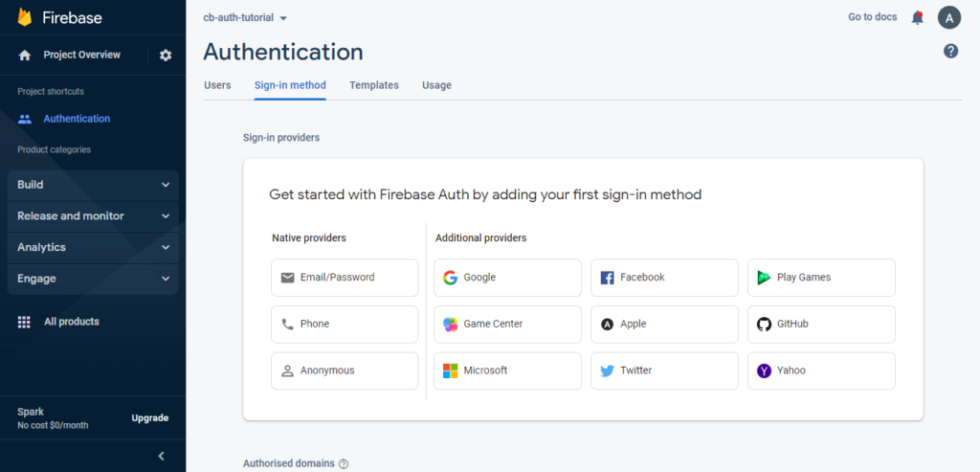Open the Usage tab
Image resolution: width=980 pixels, height=472 pixels.
pyautogui.click(x=436, y=85)
